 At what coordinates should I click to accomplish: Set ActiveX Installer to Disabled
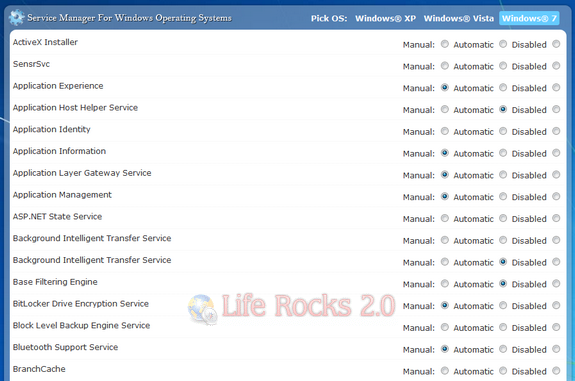point(556,44)
